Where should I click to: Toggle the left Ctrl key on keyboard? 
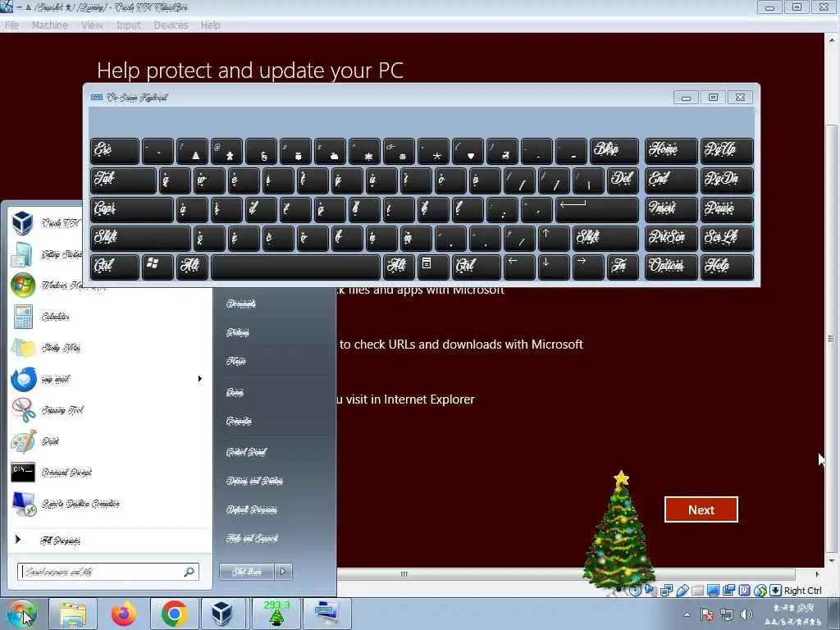pos(115,267)
